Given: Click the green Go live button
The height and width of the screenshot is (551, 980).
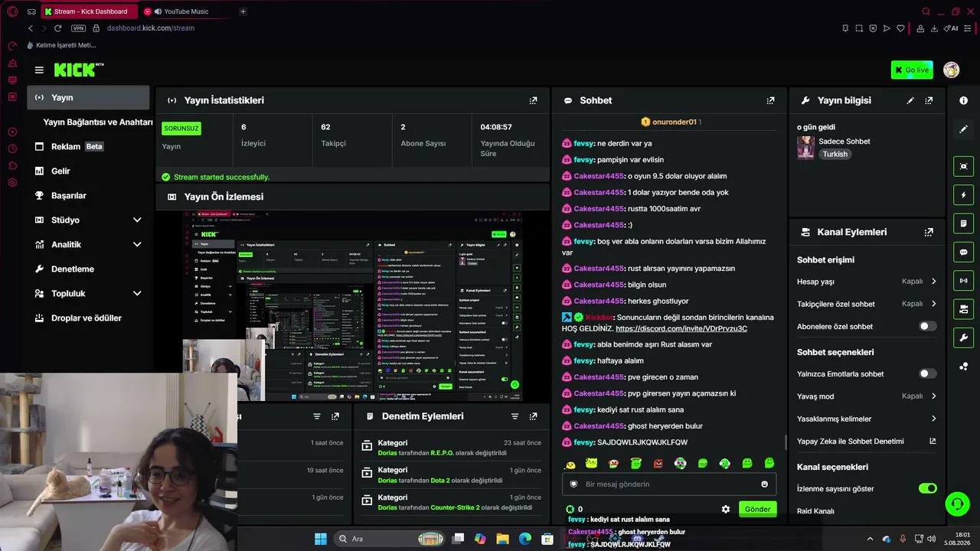Looking at the screenshot, I should (x=912, y=70).
